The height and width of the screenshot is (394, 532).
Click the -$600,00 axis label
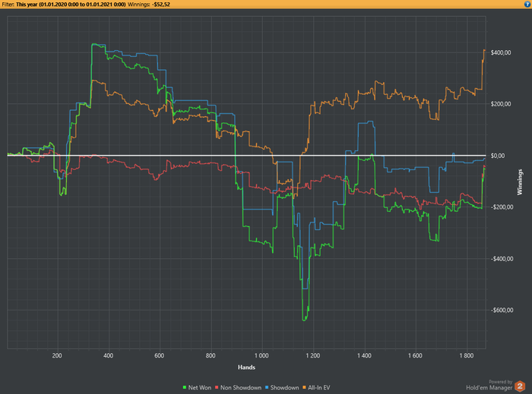[x=502, y=310]
